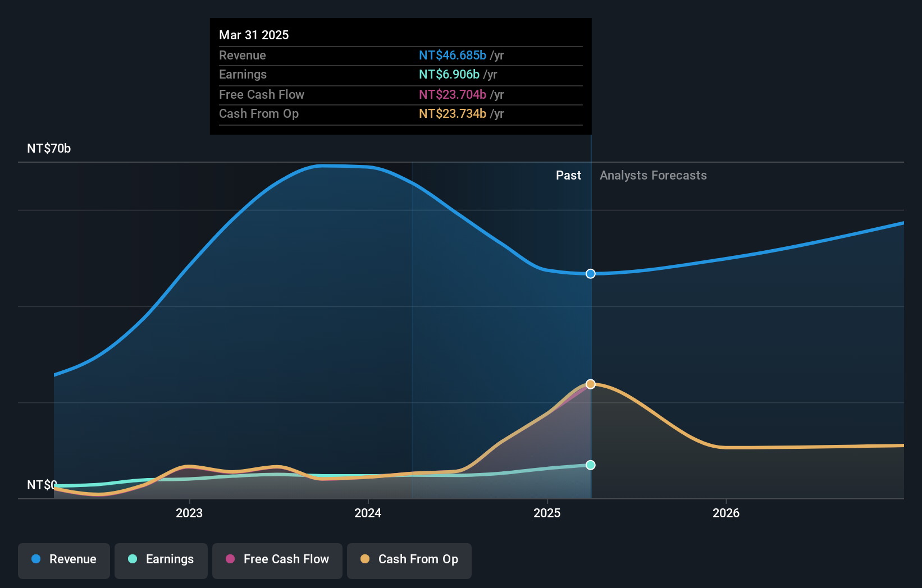Select the 2024 x-axis label
This screenshot has height=588, width=922.
click(368, 513)
